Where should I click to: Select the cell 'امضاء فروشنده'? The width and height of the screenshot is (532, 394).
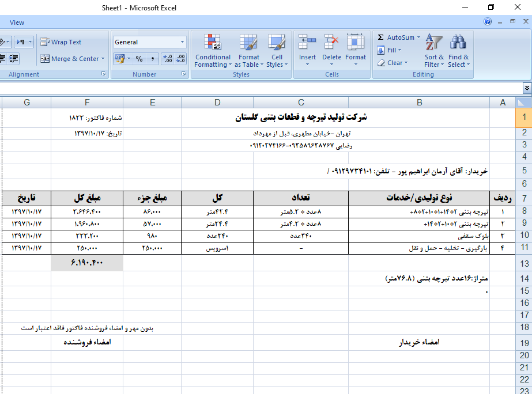[87, 343]
